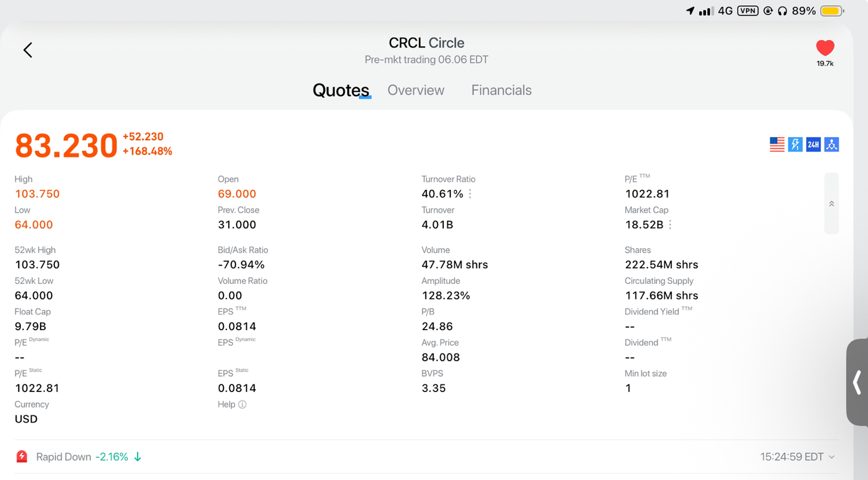Switch to the Overview tab

pyautogui.click(x=415, y=90)
